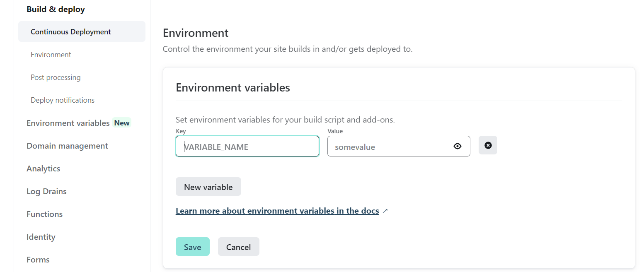Navigate to Domain management

[67, 146]
